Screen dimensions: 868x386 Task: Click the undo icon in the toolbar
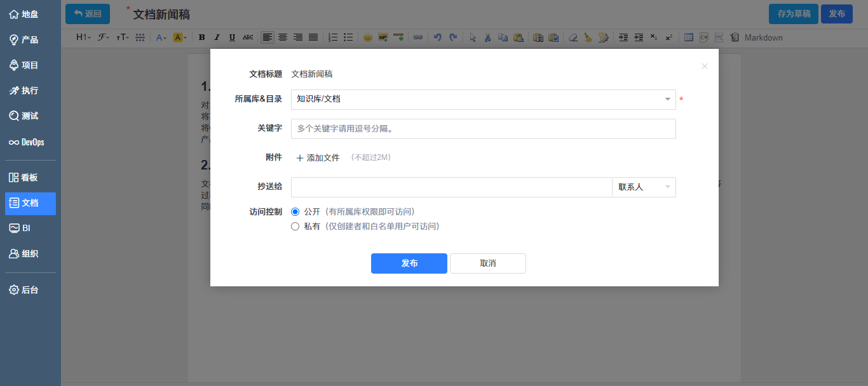click(438, 37)
